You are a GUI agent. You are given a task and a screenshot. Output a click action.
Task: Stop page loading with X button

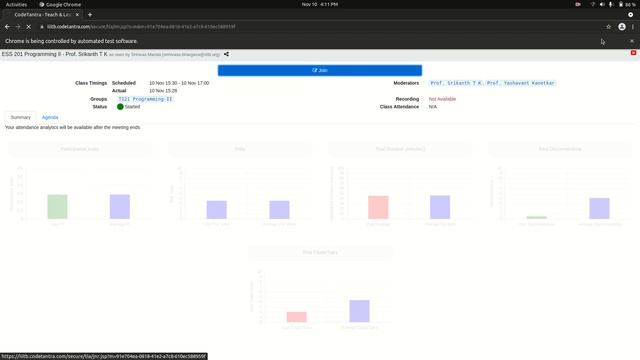29,27
